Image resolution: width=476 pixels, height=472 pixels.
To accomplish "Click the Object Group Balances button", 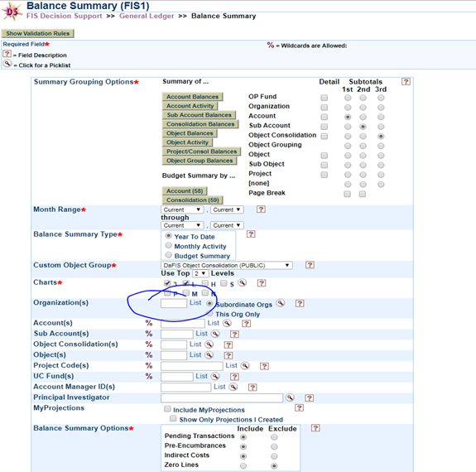I will coord(200,161).
